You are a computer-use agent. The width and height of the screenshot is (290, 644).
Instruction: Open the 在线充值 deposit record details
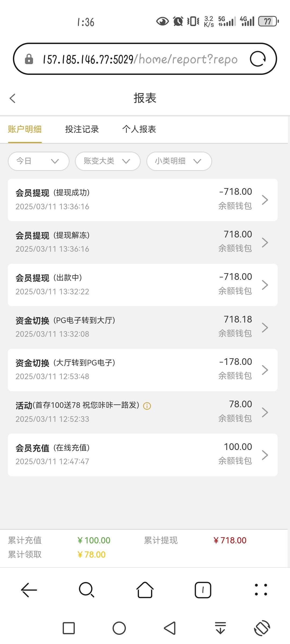tap(143, 455)
